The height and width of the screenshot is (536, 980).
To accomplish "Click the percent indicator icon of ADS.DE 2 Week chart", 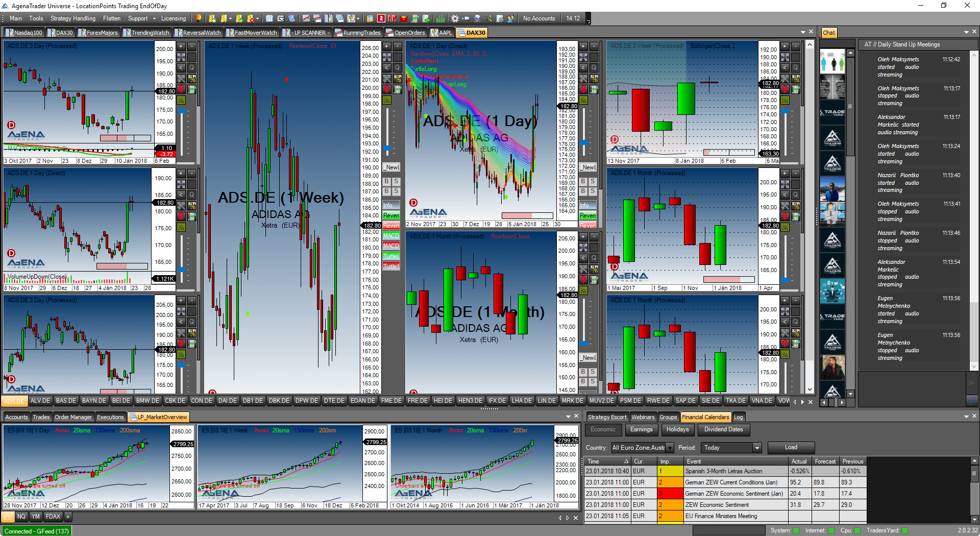I will click(x=796, y=79).
